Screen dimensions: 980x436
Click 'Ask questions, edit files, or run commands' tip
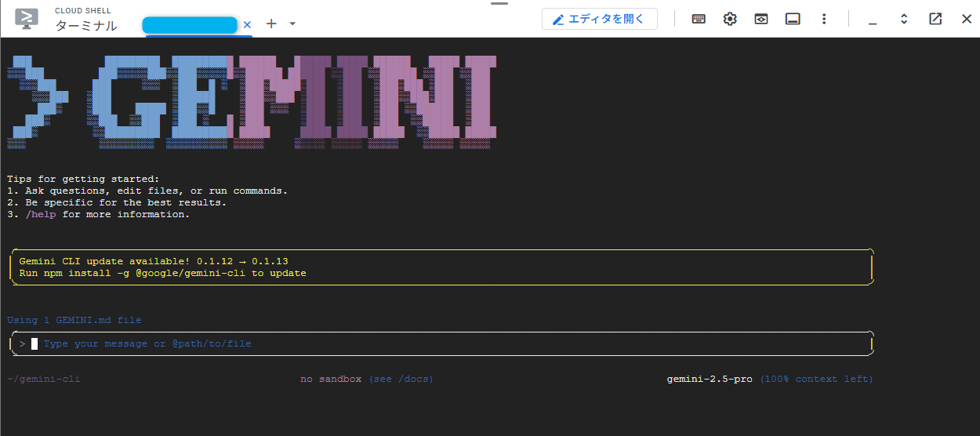coord(147,191)
